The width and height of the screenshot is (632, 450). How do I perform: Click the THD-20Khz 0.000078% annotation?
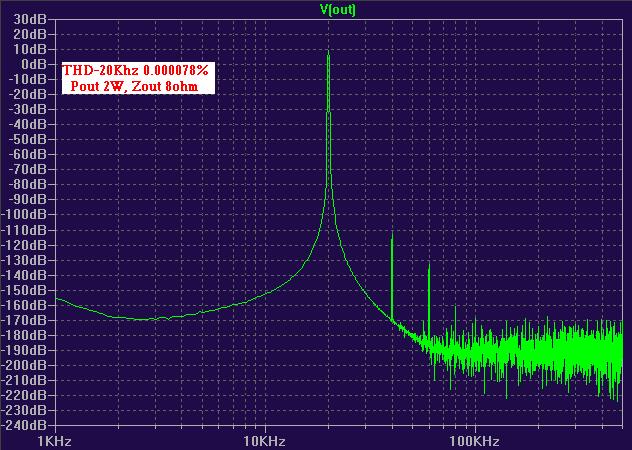(x=135, y=70)
